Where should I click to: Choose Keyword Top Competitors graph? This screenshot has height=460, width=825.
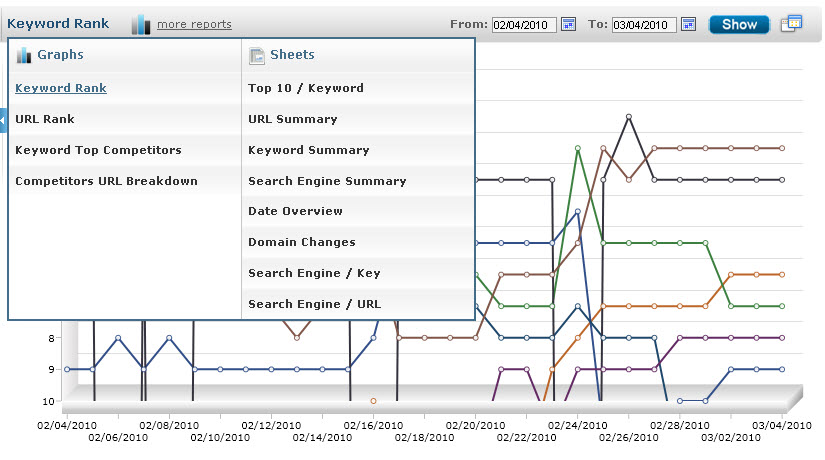tap(98, 150)
